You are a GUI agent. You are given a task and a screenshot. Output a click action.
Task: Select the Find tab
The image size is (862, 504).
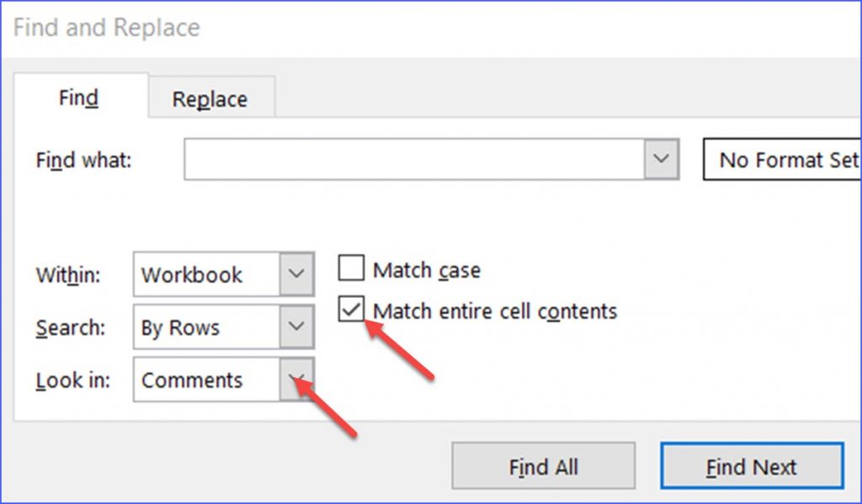click(78, 98)
